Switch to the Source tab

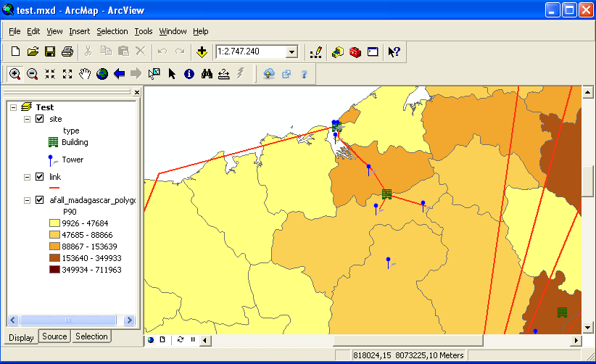[54, 336]
